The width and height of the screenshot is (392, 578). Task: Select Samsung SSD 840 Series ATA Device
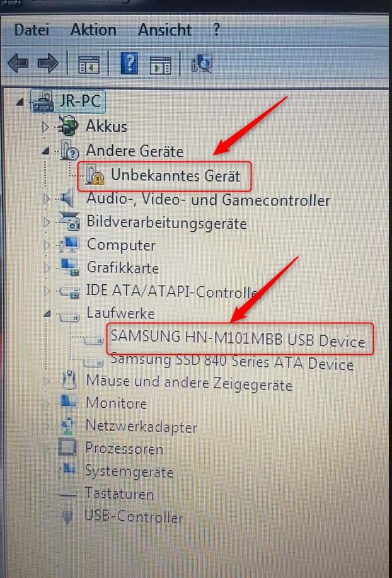point(232,362)
